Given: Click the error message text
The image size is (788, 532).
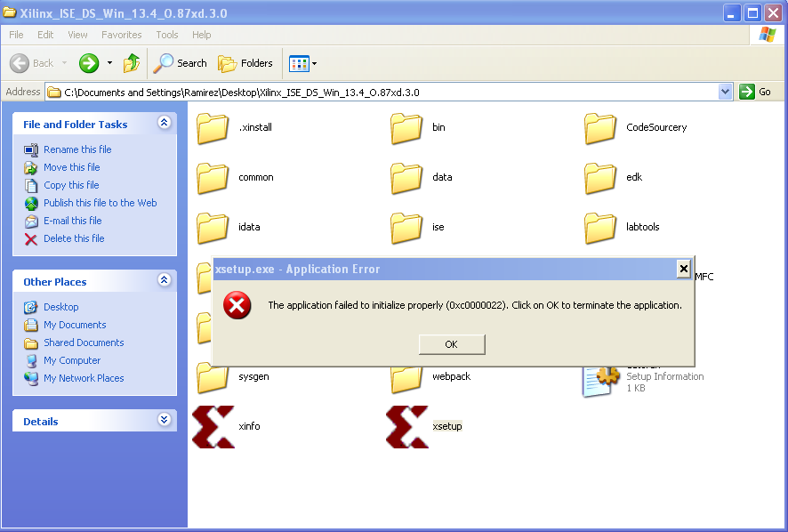Looking at the screenshot, I should [475, 305].
